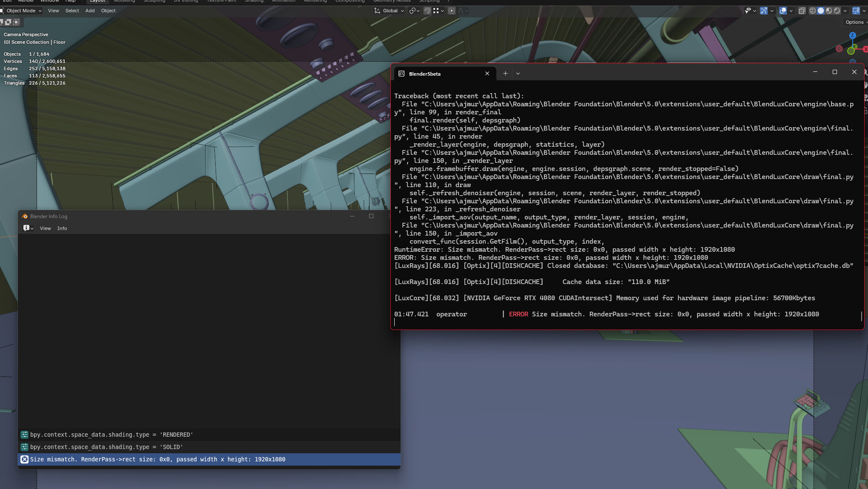
Task: Open new terminal tab with plus button
Action: tap(505, 74)
